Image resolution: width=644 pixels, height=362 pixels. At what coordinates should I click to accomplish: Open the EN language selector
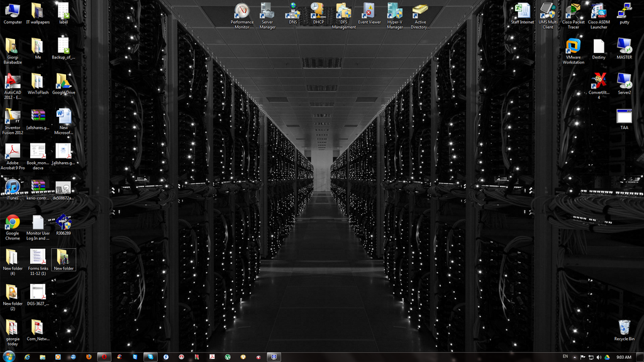point(565,356)
